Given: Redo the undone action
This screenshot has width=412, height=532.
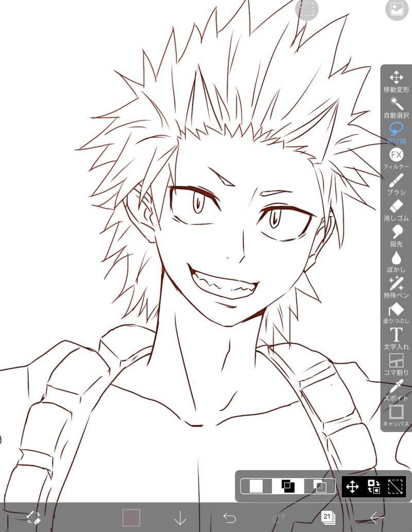Looking at the screenshot, I should pyautogui.click(x=279, y=518).
